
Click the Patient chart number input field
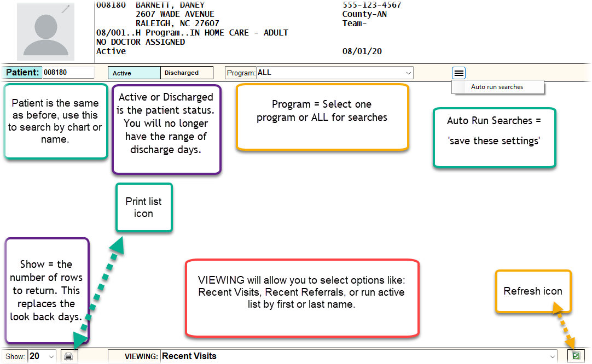pos(68,72)
